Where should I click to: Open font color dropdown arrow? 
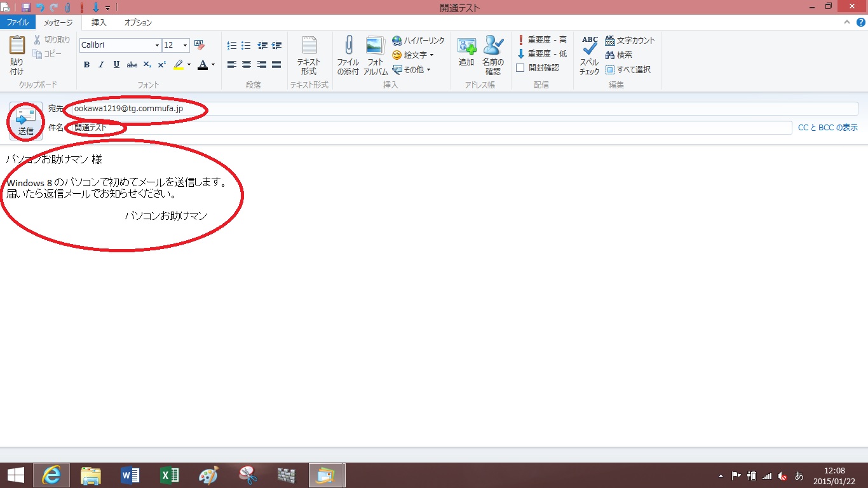[x=213, y=64]
